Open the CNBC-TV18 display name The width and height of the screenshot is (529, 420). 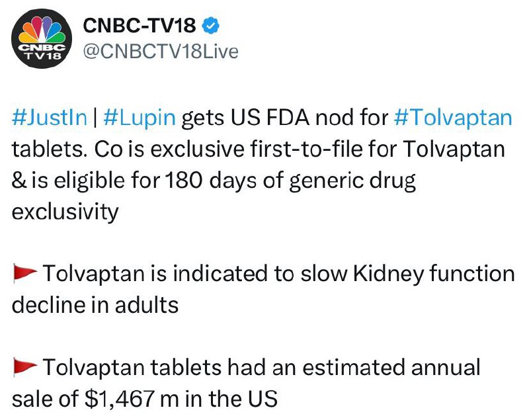coord(140,25)
